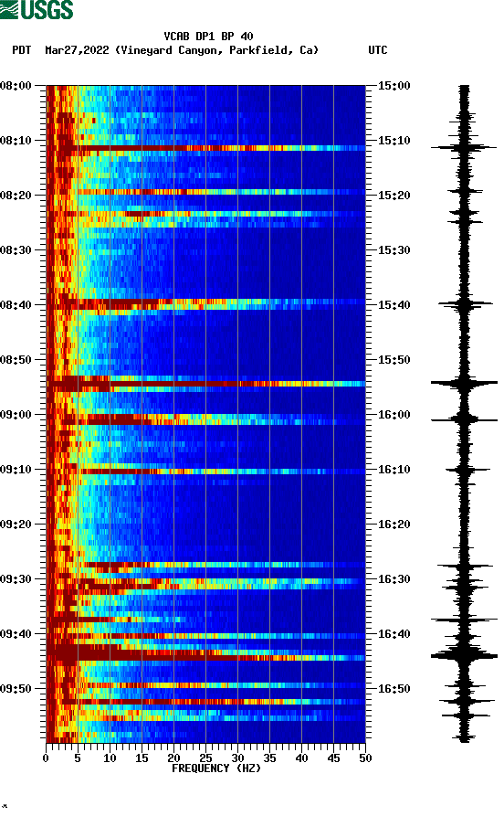504x816 pixels.
Task: Click the 08:10 PDT time label
Action: (16, 141)
